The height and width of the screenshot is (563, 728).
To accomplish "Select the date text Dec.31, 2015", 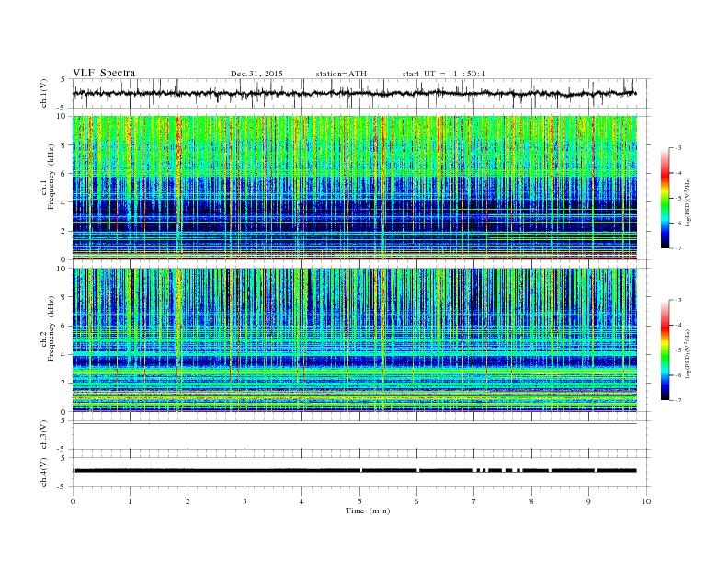I will pyautogui.click(x=256, y=74).
